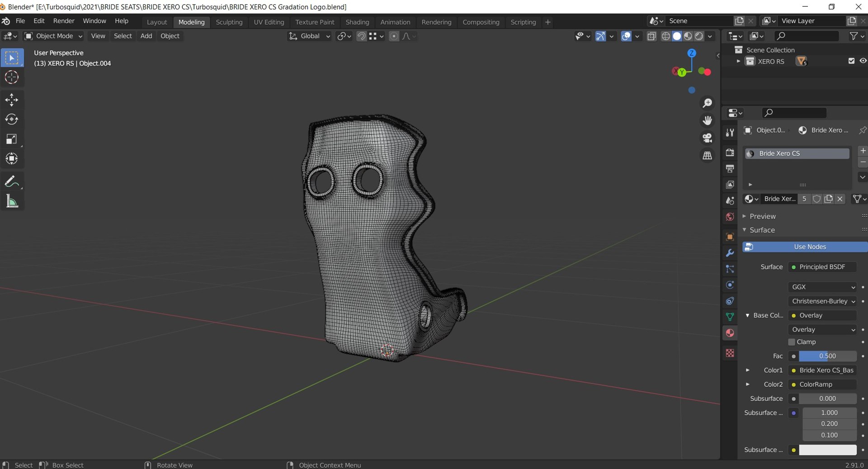
Task: Select the Cursor tool in the viewport toolbar
Action: click(12, 77)
